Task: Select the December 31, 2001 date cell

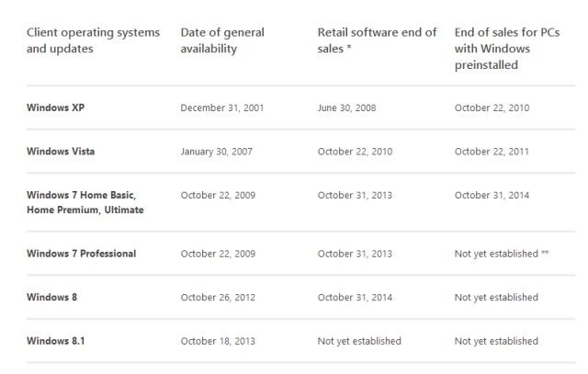Action: (222, 108)
